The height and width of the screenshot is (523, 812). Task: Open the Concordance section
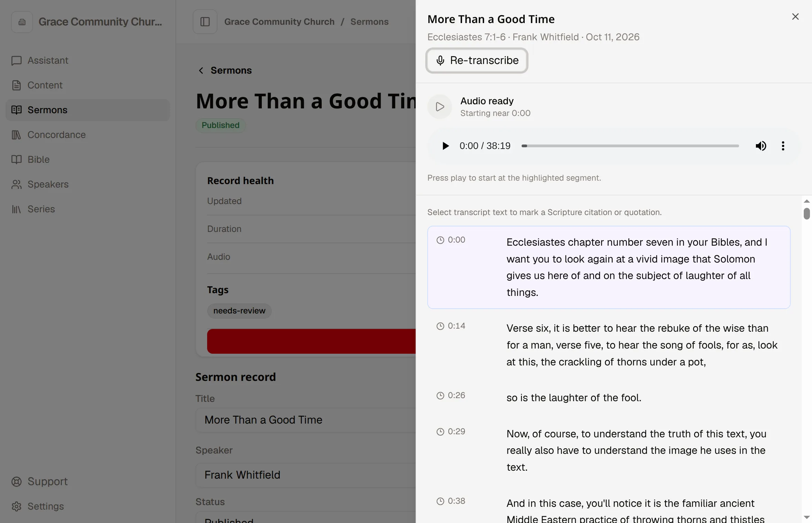[88, 135]
